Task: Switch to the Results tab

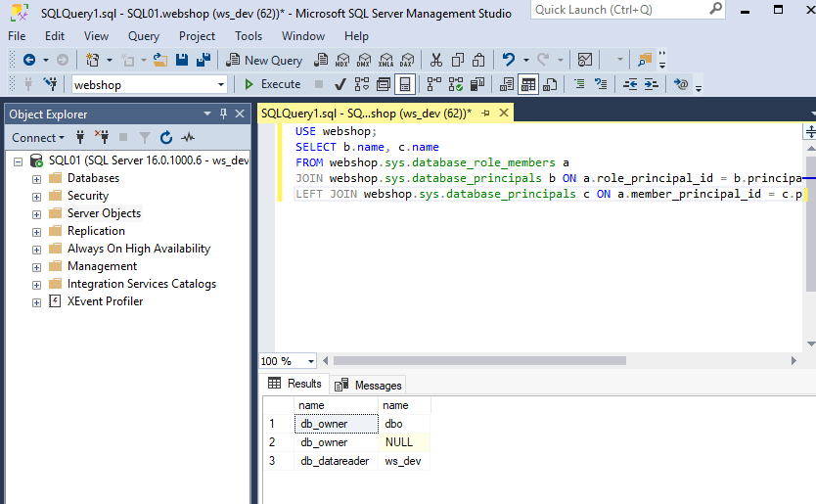Action: (295, 384)
